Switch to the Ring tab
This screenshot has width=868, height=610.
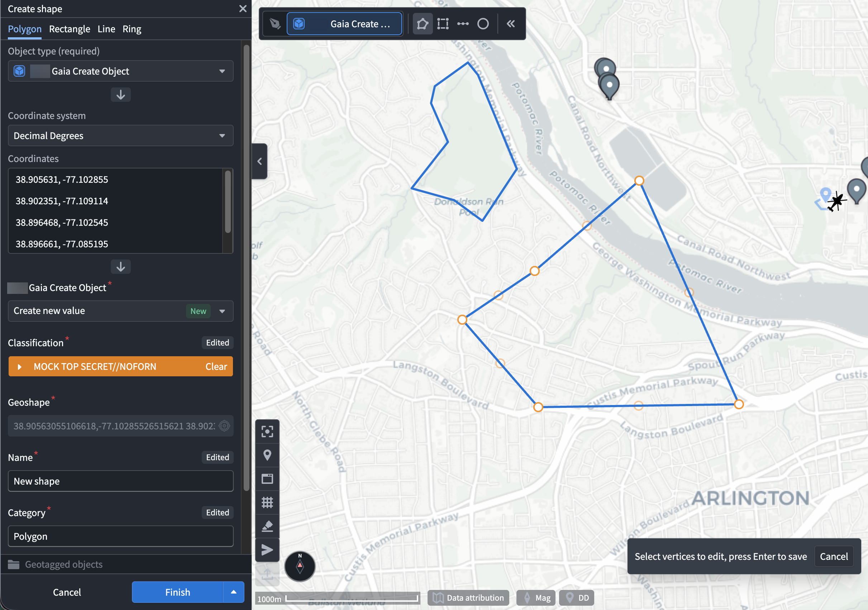point(132,29)
